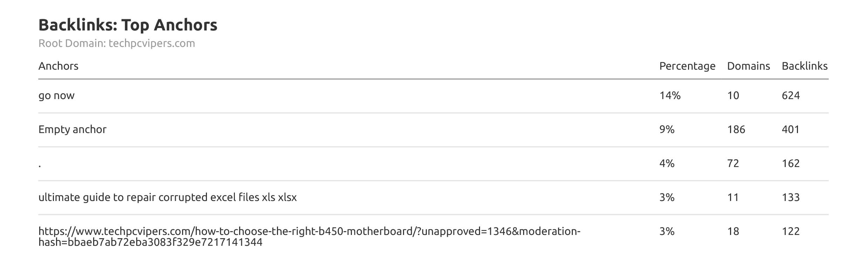Click the 133 backlinks count
The image size is (868, 271).
[x=791, y=197]
